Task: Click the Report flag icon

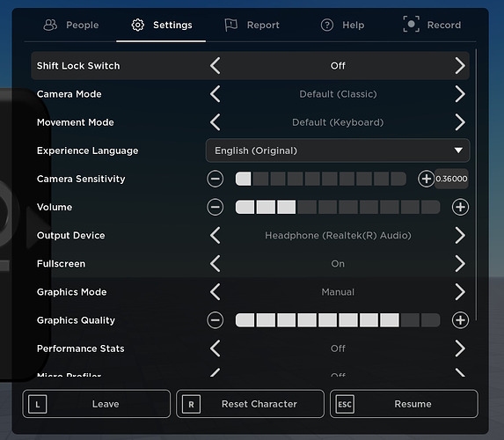Action: click(x=230, y=26)
